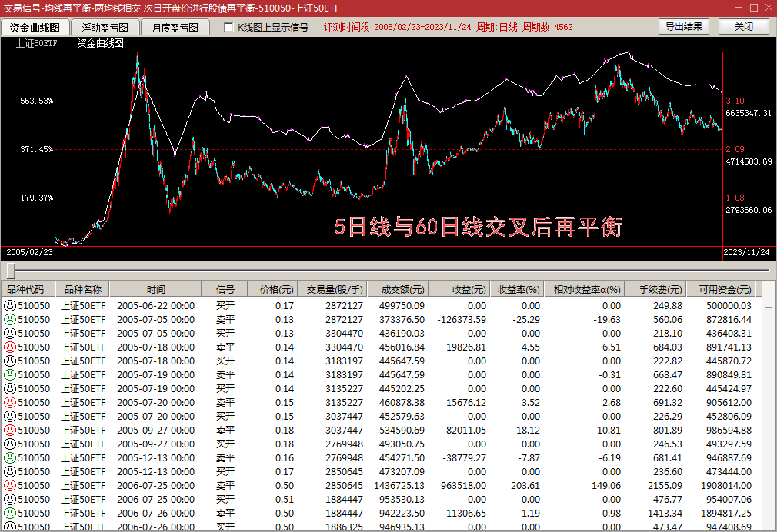The image size is (777, 532).
Task: Switch to the 资金曲线图 tab
Action: pyautogui.click(x=35, y=28)
